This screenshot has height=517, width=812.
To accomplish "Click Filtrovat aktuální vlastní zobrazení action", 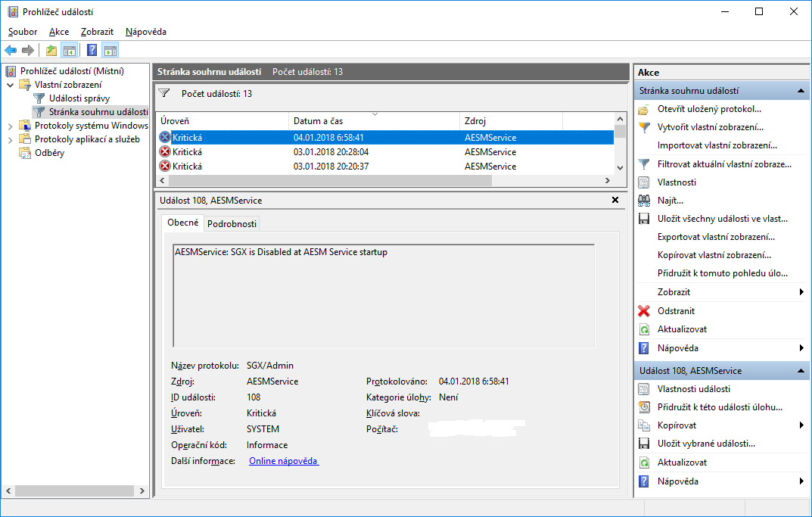I will pyautogui.click(x=714, y=164).
